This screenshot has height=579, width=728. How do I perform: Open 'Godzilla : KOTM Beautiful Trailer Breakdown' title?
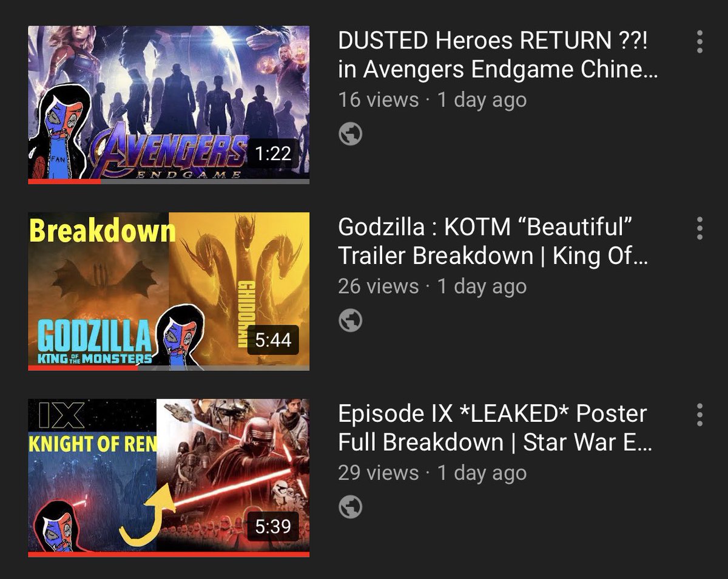click(493, 242)
